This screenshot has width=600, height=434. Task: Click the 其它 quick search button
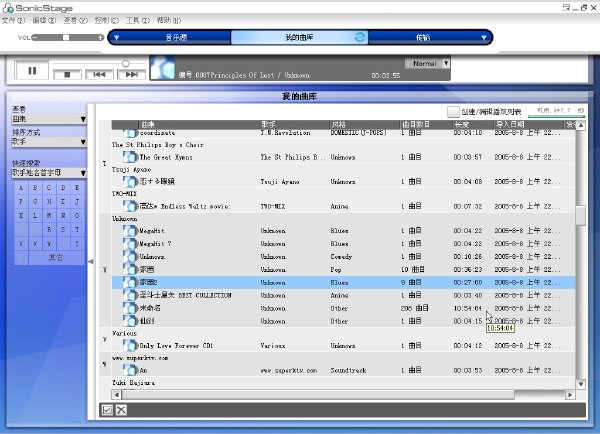(56, 258)
